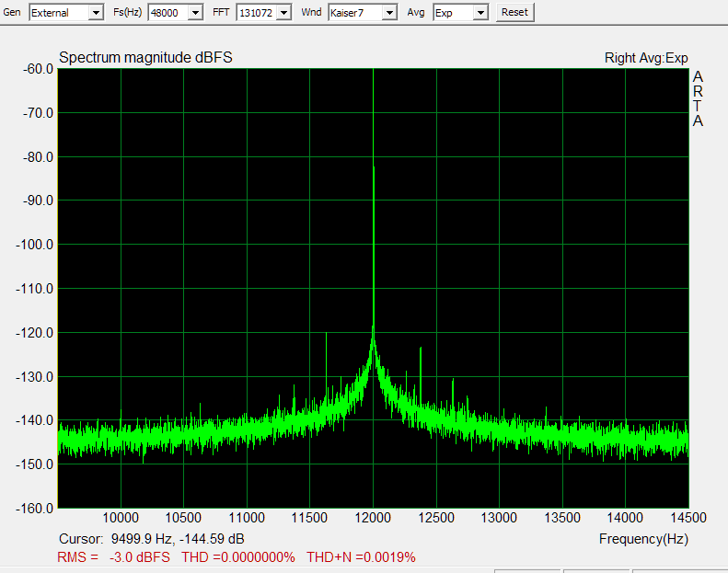Click the THD+N =0.0019% readout
The height and width of the screenshot is (573, 728).
click(361, 556)
